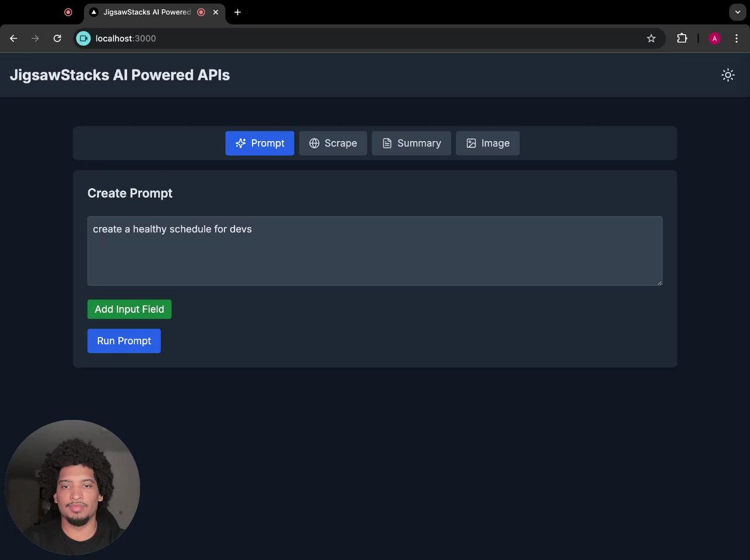
Task: Open the Image tab
Action: tap(487, 144)
